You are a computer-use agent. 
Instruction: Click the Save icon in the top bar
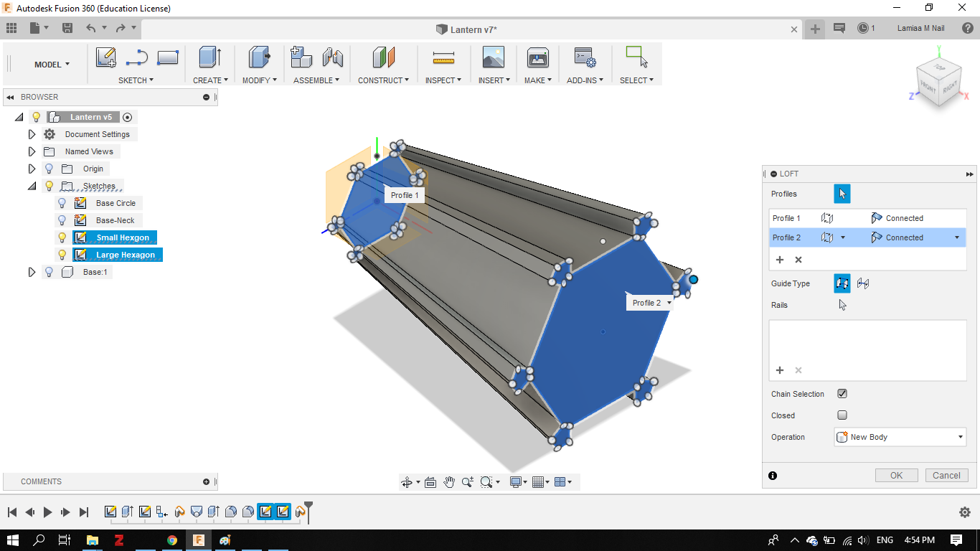[x=67, y=28]
